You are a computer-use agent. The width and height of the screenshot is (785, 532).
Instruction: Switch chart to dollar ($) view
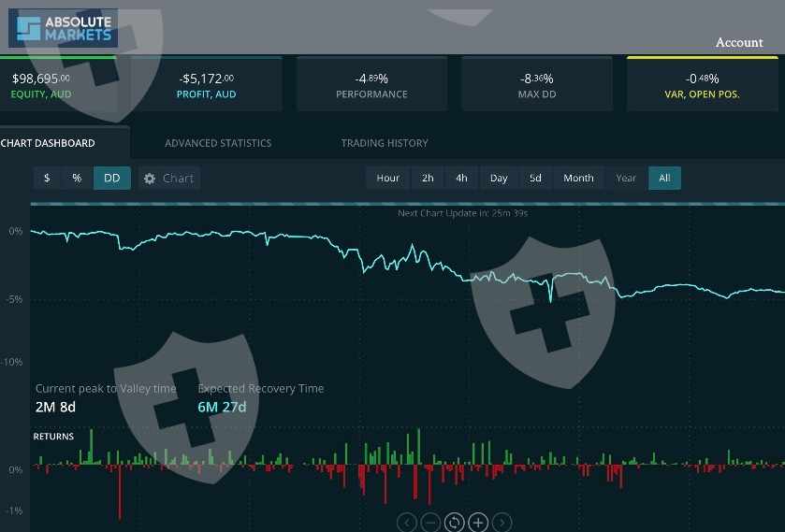pos(47,179)
